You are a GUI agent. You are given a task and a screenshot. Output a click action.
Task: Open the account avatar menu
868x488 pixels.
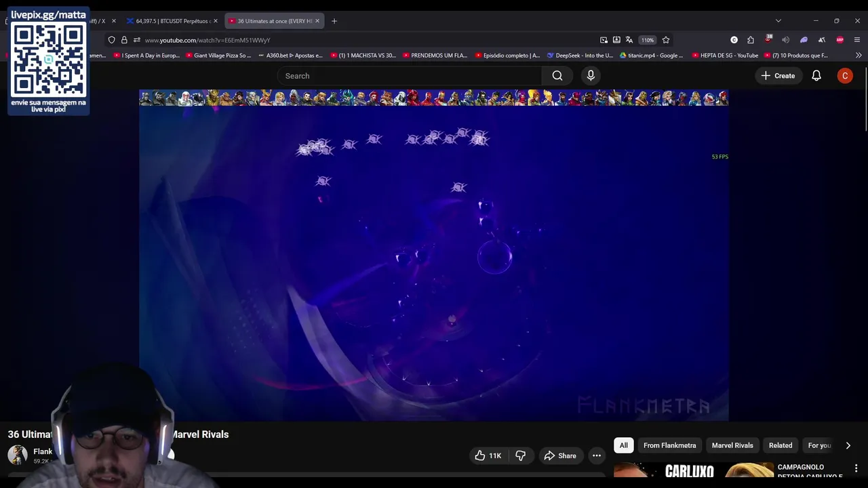click(x=845, y=76)
